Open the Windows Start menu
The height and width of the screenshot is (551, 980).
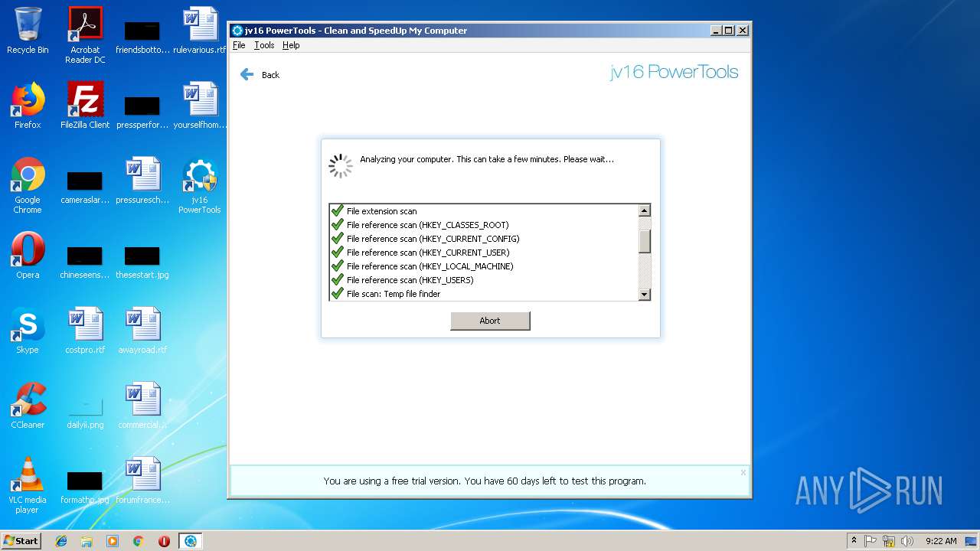tap(21, 540)
